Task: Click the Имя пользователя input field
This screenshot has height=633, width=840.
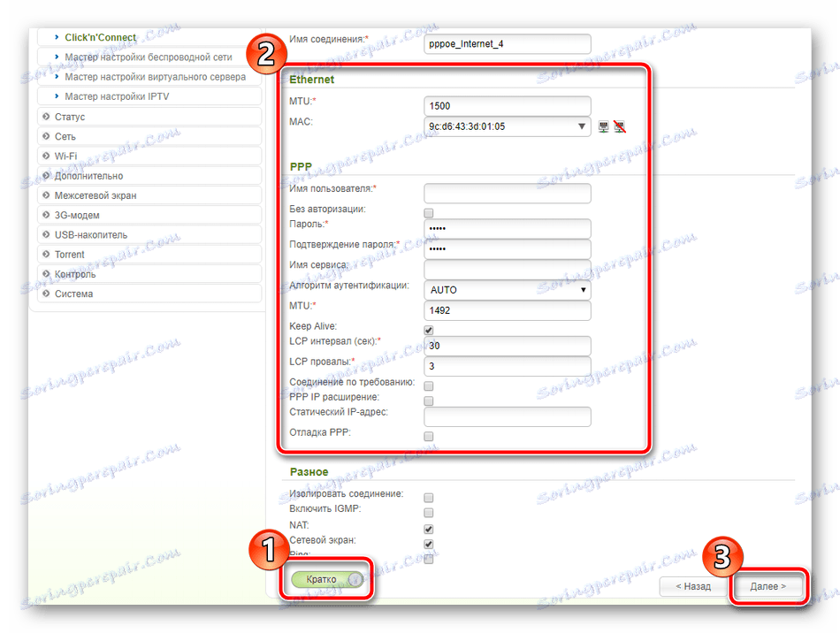Action: tap(507, 194)
